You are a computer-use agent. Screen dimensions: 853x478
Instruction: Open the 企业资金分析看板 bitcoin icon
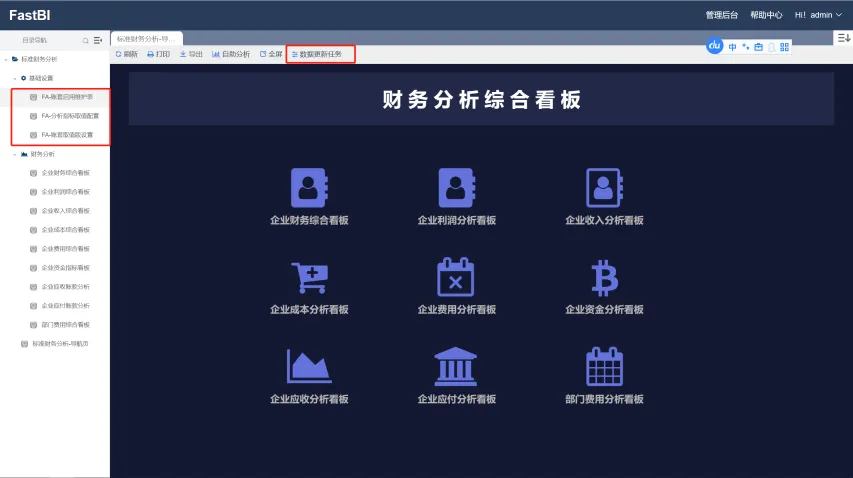click(604, 278)
